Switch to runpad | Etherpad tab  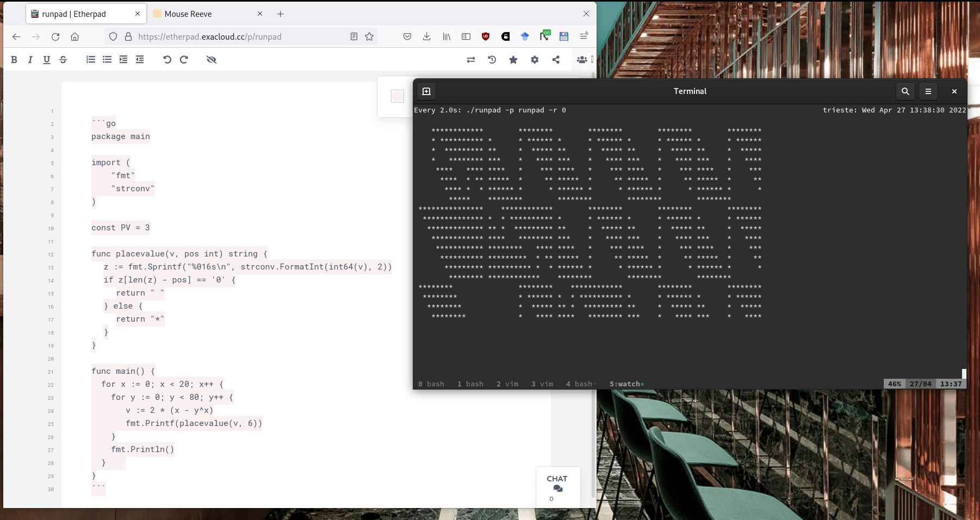point(86,14)
